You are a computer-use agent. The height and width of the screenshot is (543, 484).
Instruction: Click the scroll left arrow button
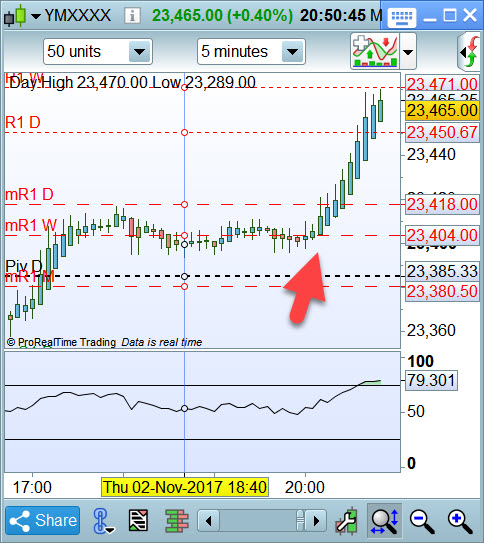click(208, 520)
